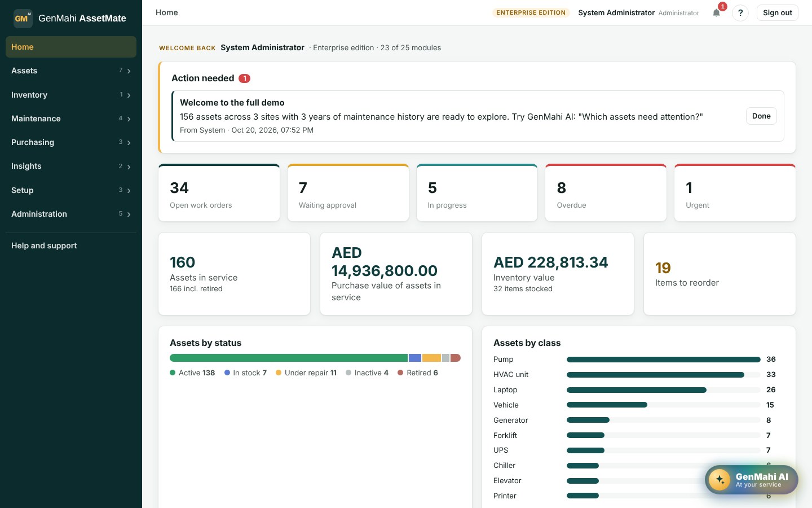812x508 pixels.
Task: Select Home in the sidebar
Action: point(71,47)
